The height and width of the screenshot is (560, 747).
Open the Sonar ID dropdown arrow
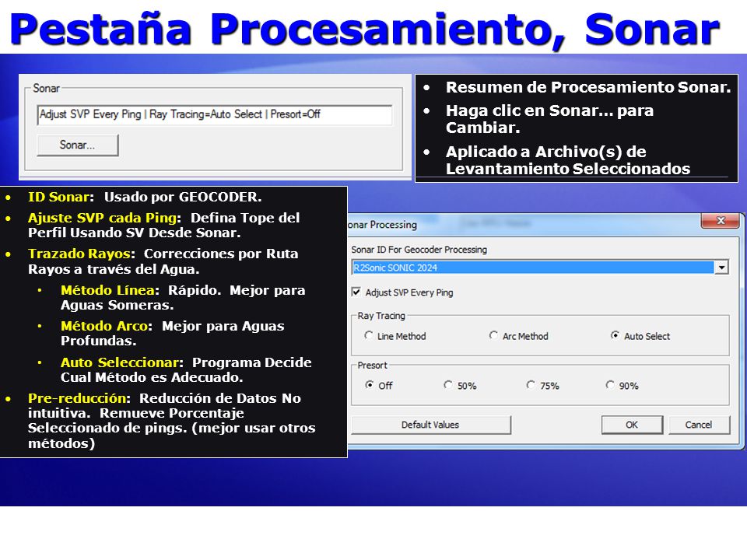point(722,268)
